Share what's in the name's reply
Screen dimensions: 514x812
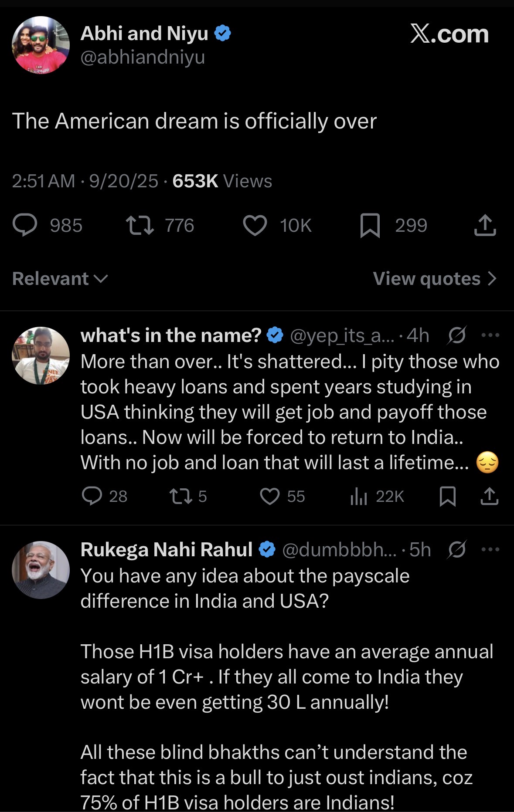(489, 496)
